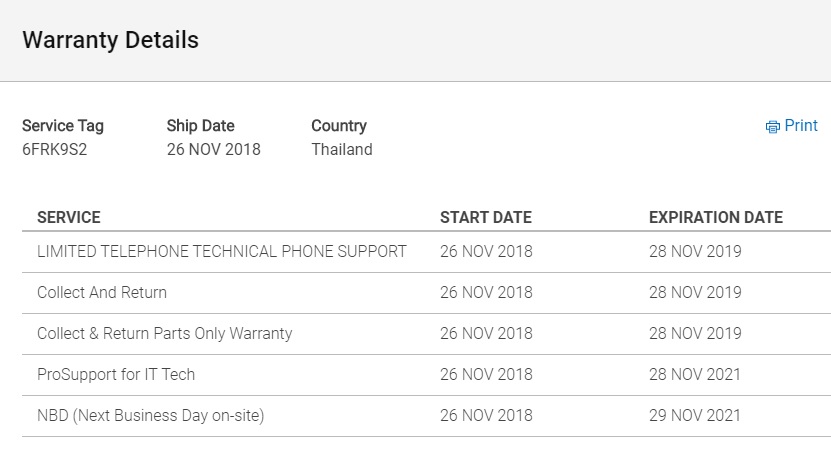Select the Service Tag value 6FRK9S2
The height and width of the screenshot is (476, 831).
tap(54, 149)
